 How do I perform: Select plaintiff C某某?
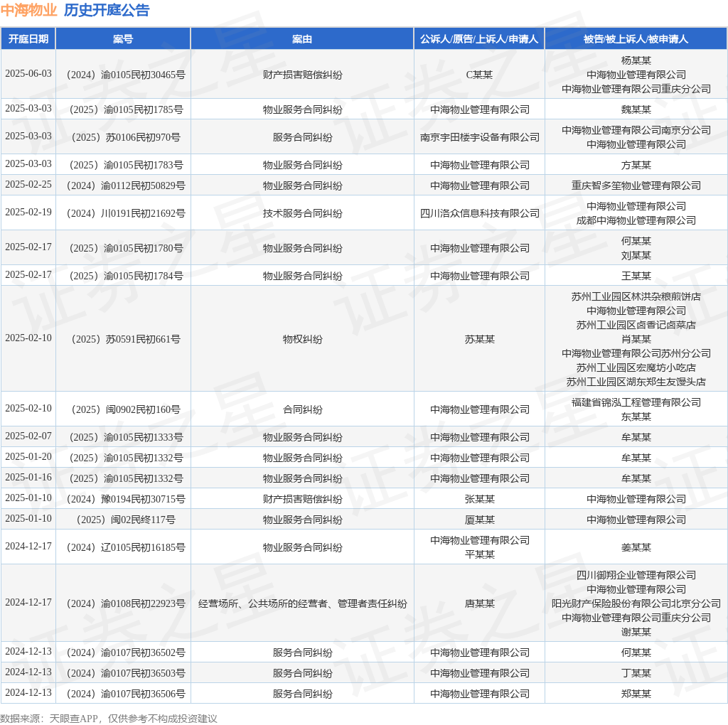coord(479,75)
